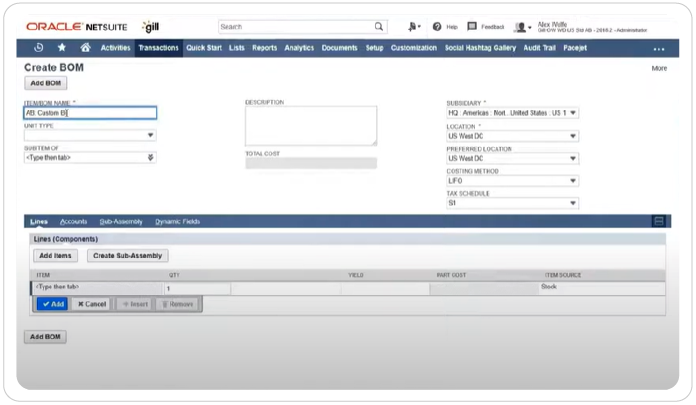Image resolution: width=696 pixels, height=405 pixels.
Task: Expand the Subsidiary dropdown
Action: click(573, 113)
